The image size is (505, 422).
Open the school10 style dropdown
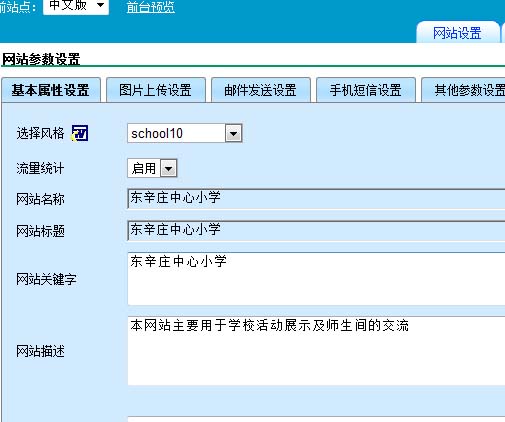(x=185, y=133)
